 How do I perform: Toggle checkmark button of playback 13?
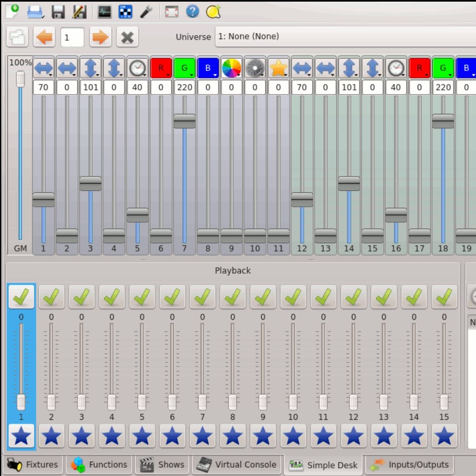coord(384,297)
